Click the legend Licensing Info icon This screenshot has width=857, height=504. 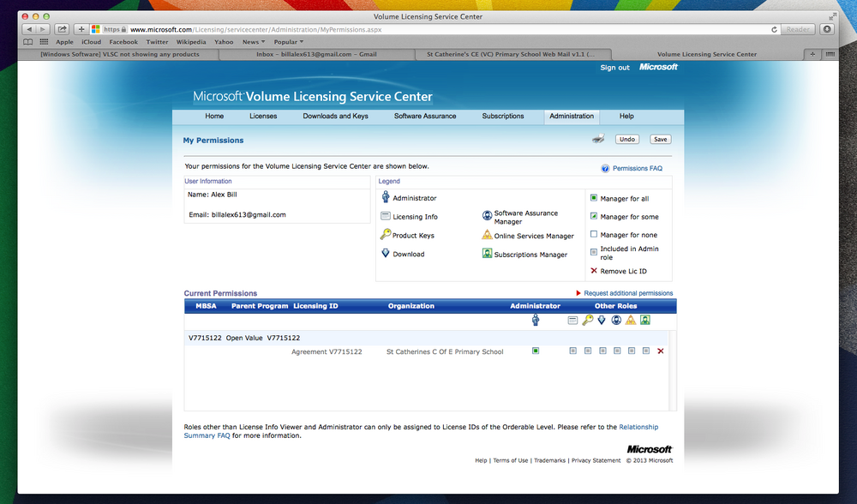pyautogui.click(x=386, y=217)
